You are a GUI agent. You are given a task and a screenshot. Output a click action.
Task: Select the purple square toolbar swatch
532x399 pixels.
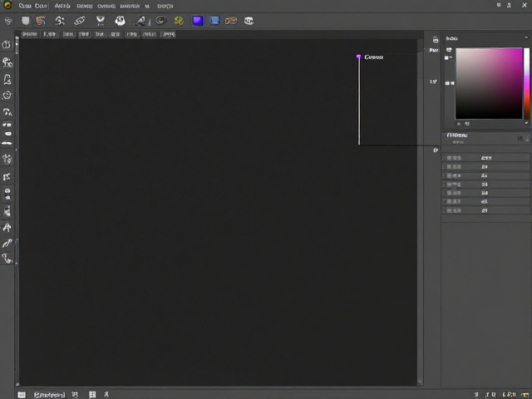(198, 21)
